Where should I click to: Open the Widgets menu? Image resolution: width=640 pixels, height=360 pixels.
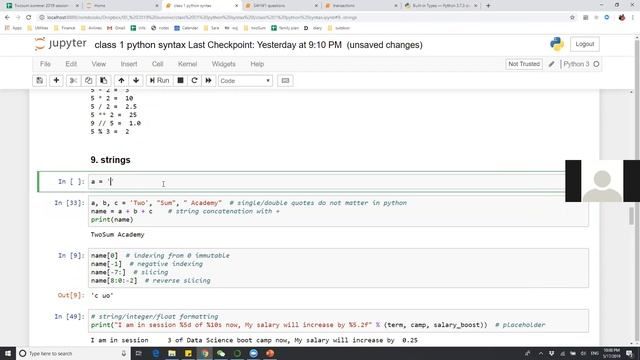tap(224, 64)
